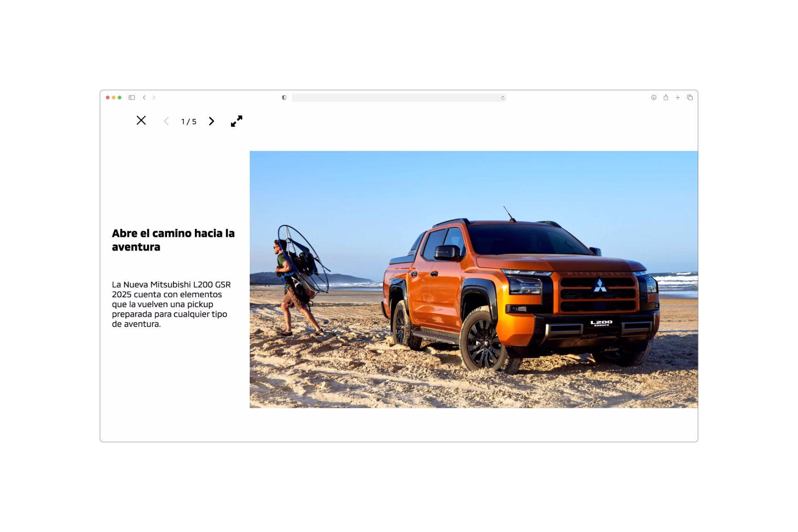
Task: Maximize the browser window with green button
Action: point(120,98)
